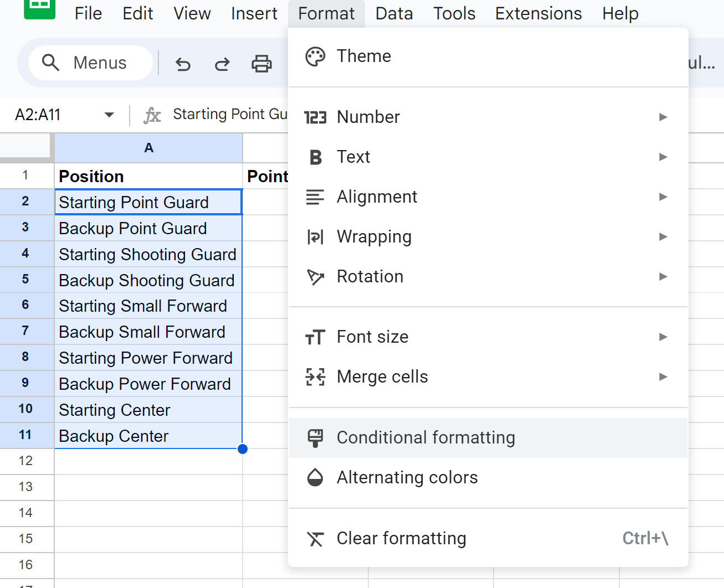Click the Theme palette icon
The height and width of the screenshot is (588, 724).
(x=315, y=56)
